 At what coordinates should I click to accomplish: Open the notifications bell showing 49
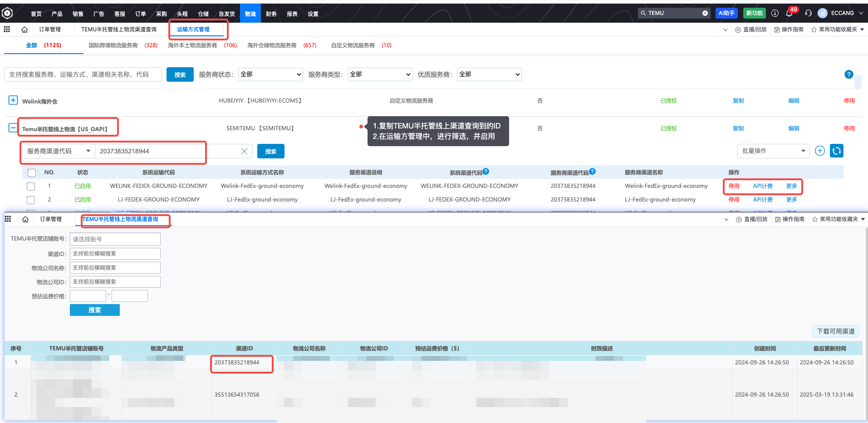coord(790,13)
